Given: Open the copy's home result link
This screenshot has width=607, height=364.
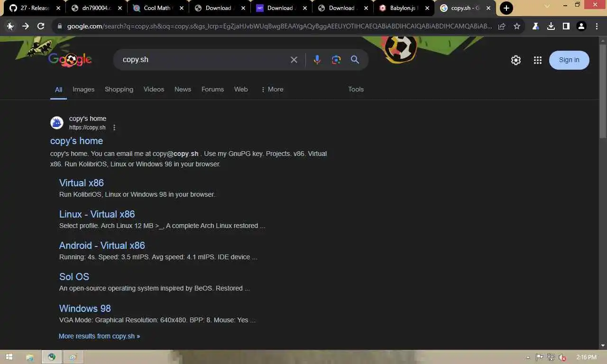Looking at the screenshot, I should click(x=76, y=141).
